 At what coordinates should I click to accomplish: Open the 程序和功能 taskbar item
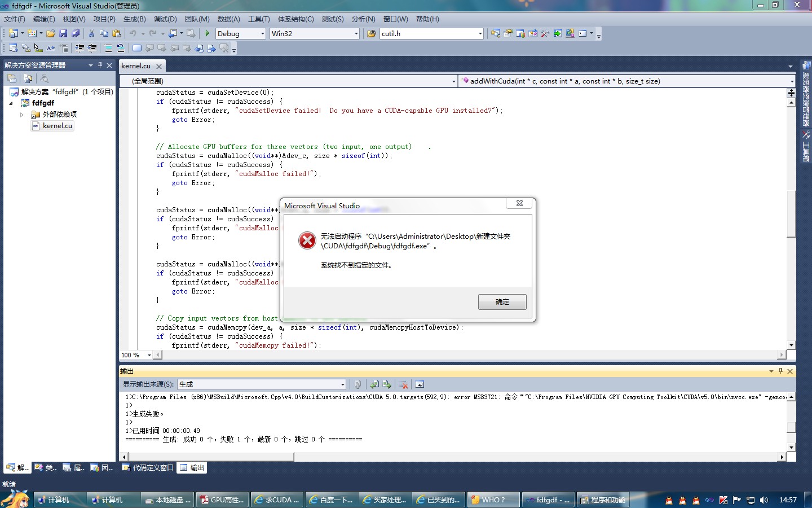602,500
